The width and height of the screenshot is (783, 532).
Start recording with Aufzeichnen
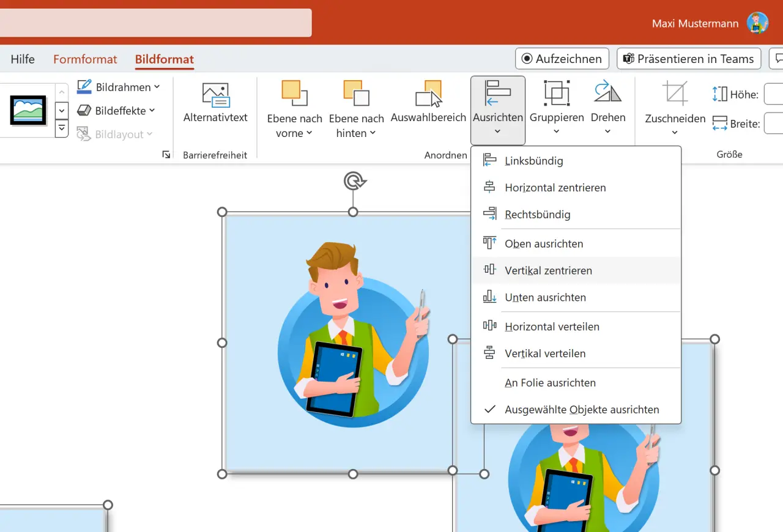[x=562, y=59]
